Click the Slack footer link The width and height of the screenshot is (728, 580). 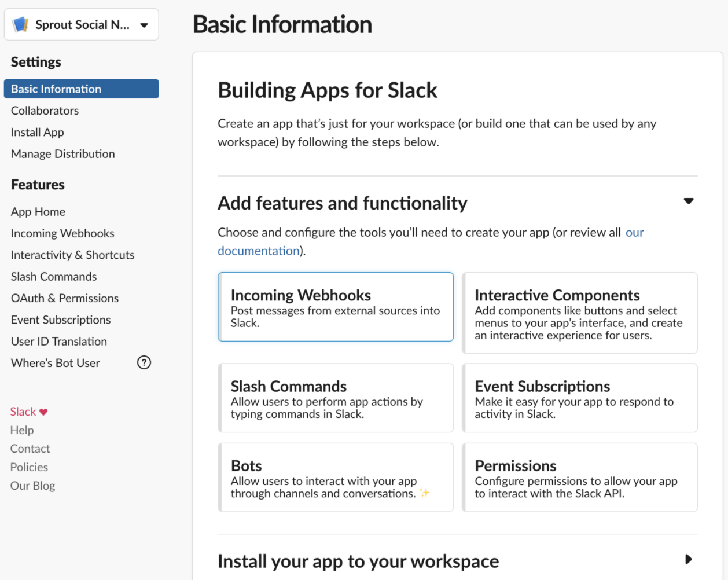click(x=23, y=412)
